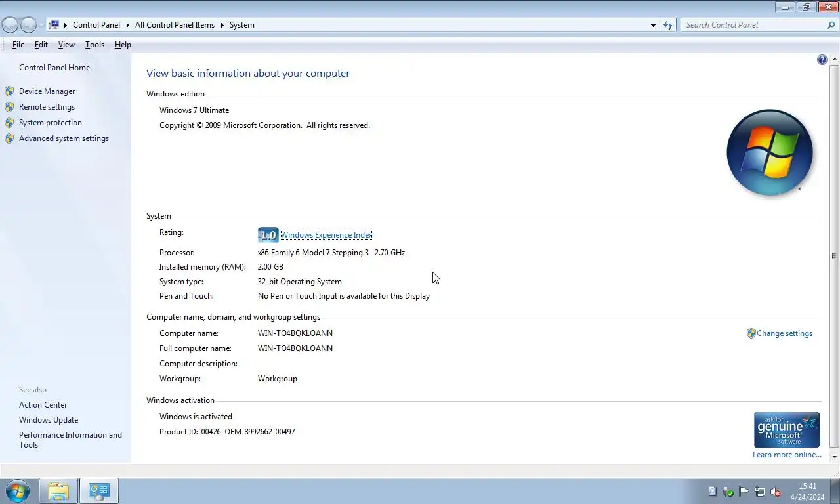Screen dimensions: 840x504
Task: Click the shield icon beside Change settings
Action: tap(751, 333)
